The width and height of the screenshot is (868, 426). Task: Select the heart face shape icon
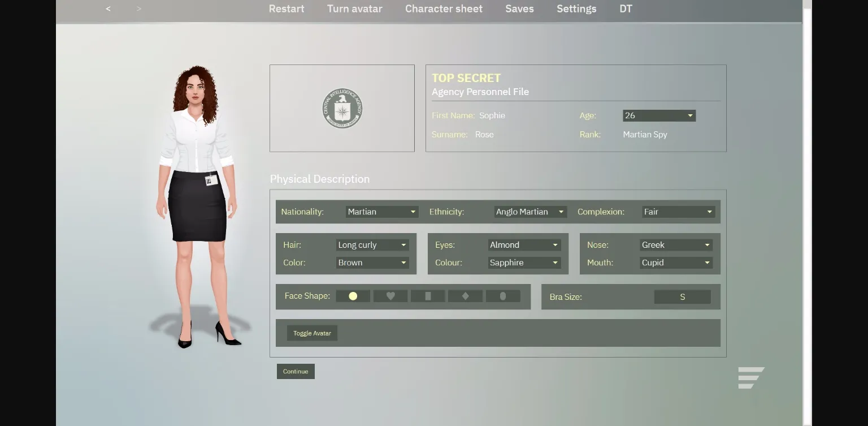[x=390, y=295]
